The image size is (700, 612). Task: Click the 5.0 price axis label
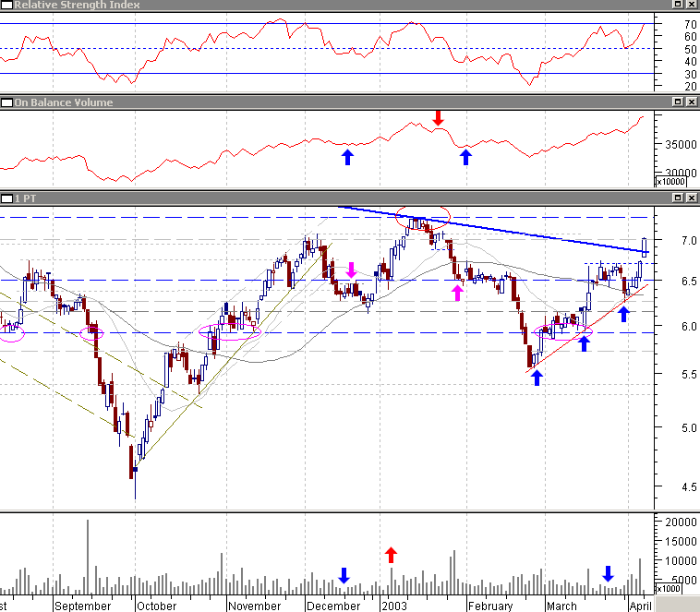click(x=689, y=428)
